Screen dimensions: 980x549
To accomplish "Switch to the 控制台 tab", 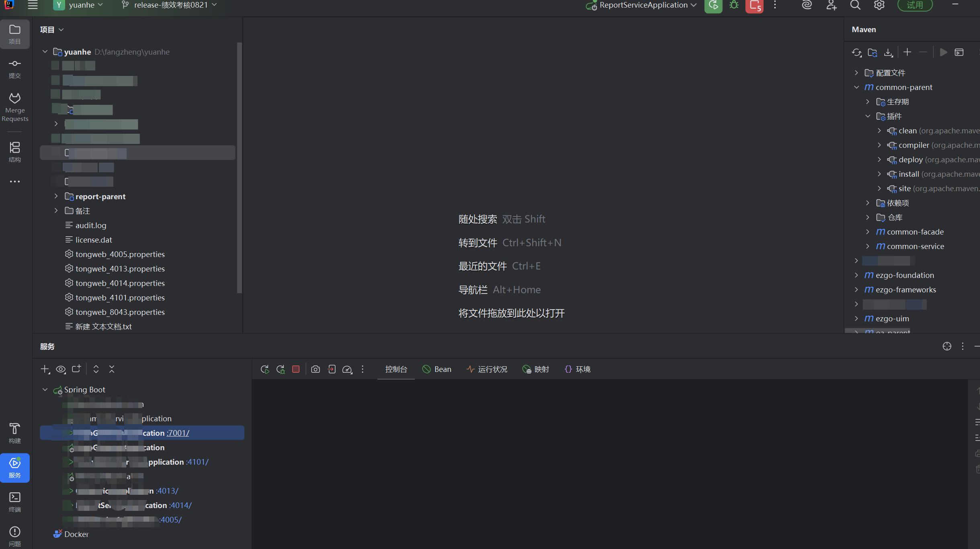I will pyautogui.click(x=396, y=369).
